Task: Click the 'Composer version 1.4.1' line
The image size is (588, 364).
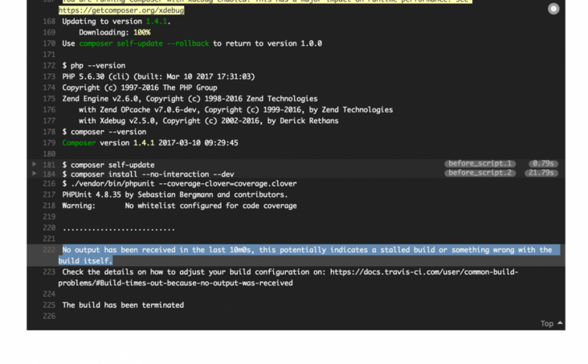Action: pyautogui.click(x=150, y=143)
